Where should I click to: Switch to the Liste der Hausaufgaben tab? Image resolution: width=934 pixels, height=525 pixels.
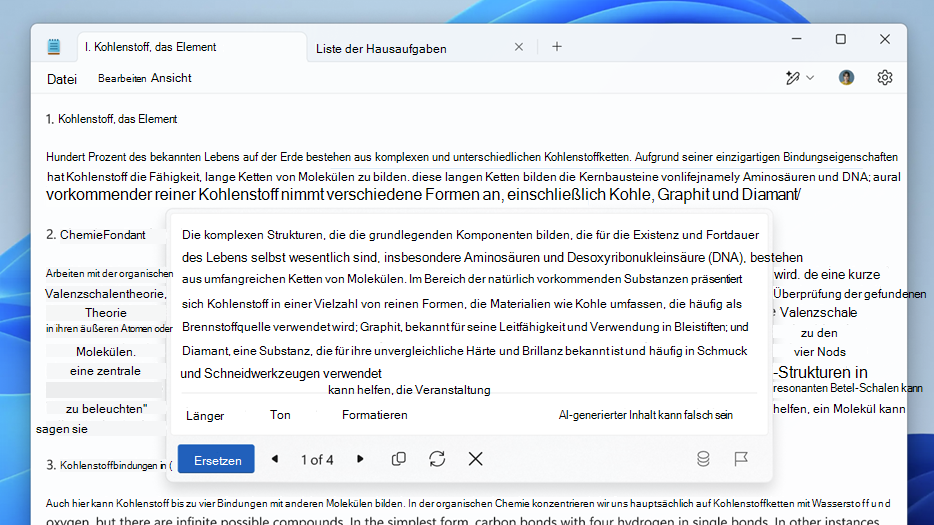381,49
